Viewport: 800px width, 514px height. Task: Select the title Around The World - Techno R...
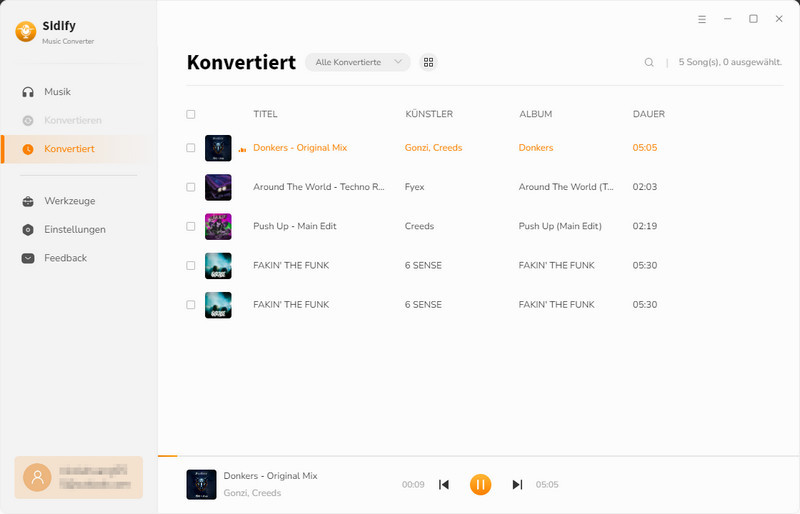(319, 187)
